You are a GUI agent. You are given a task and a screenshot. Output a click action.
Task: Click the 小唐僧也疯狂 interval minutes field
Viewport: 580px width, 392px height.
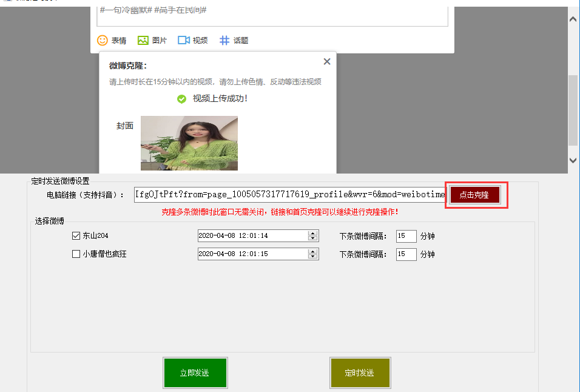[406, 254]
